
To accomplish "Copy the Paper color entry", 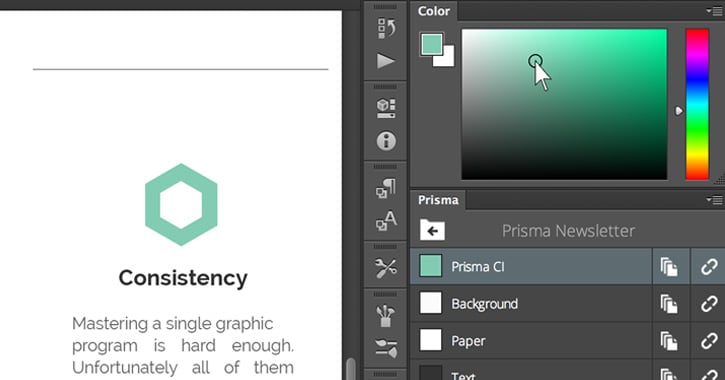I will [669, 341].
